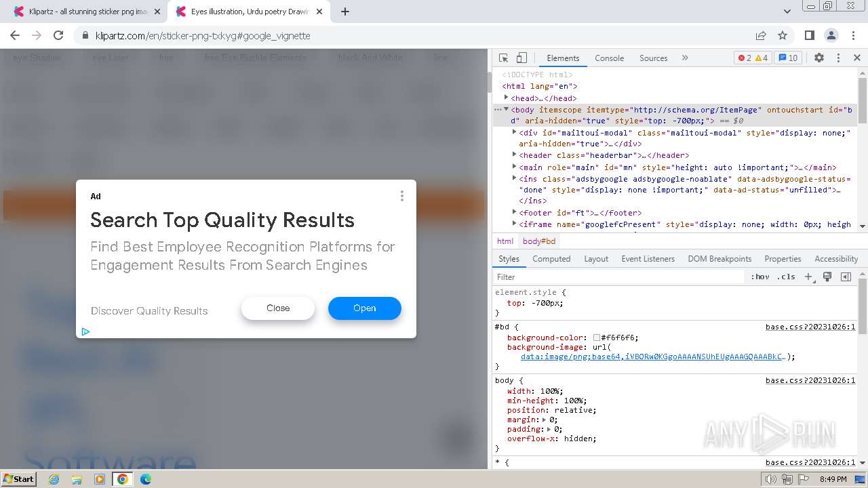Open Chrome three-dot main menu

852,35
